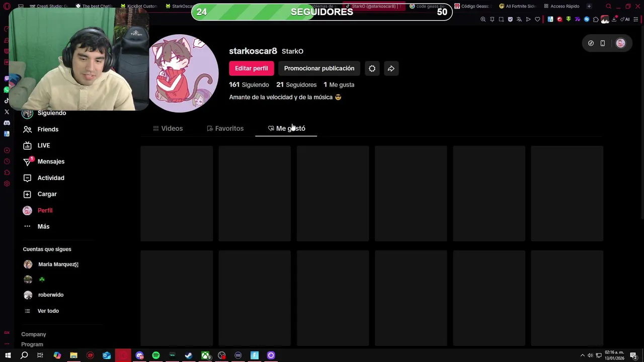Click the taskbar volume icon
This screenshot has width=644, height=362.
(590, 355)
